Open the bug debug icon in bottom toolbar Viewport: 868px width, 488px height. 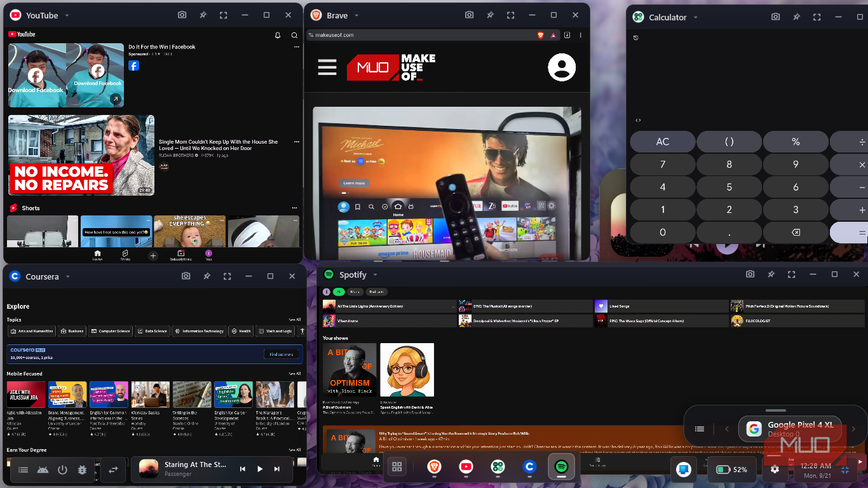82,470
